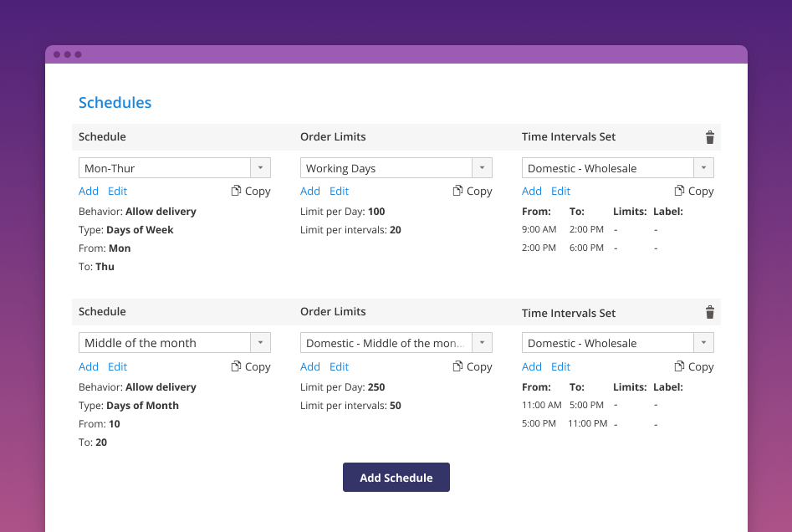
Task: Click Add under the Mon-Thur schedule
Action: (89, 191)
